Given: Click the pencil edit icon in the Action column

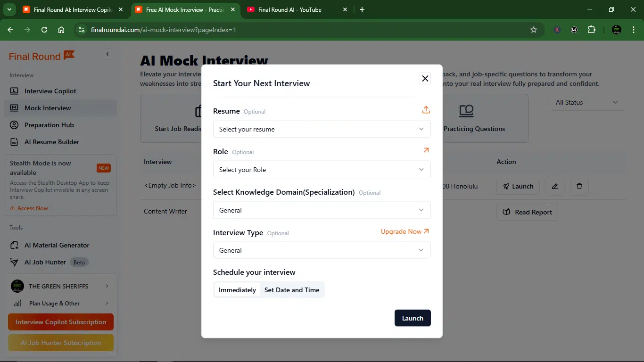Looking at the screenshot, I should click(555, 186).
